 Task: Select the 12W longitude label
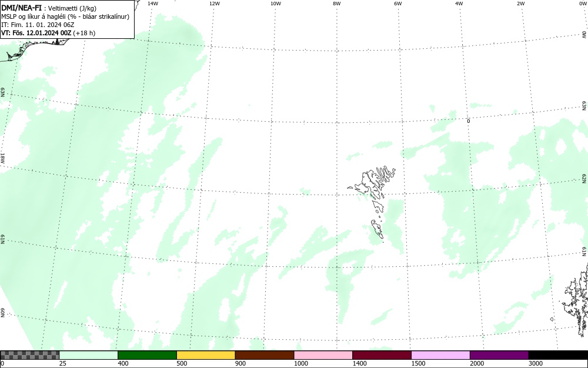click(x=214, y=4)
